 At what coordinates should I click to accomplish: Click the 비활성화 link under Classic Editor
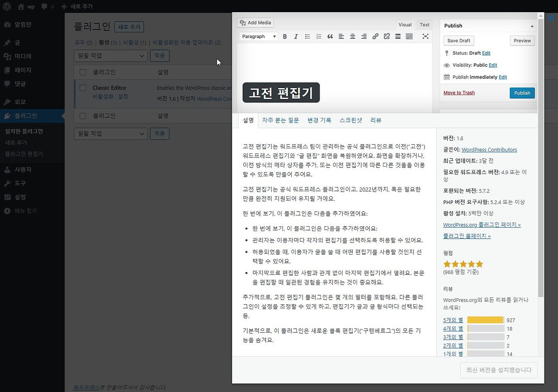103,97
